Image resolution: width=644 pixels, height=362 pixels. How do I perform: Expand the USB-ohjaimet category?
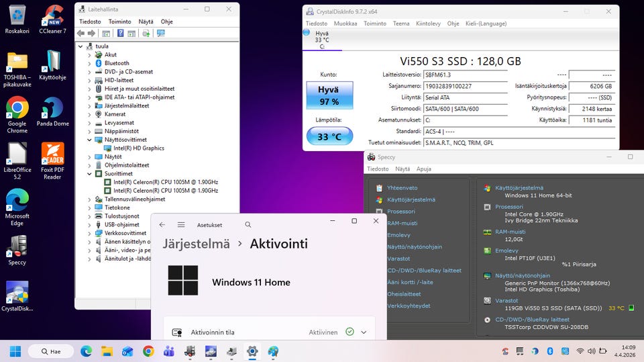(x=89, y=225)
